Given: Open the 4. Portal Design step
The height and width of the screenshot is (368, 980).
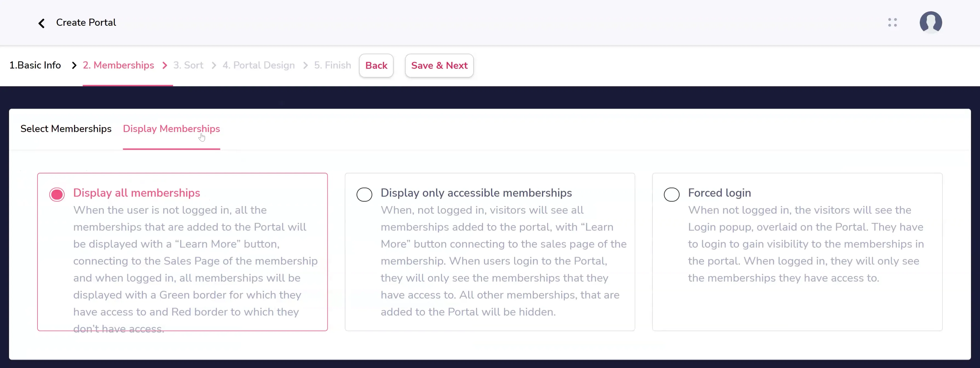Looking at the screenshot, I should tap(259, 65).
